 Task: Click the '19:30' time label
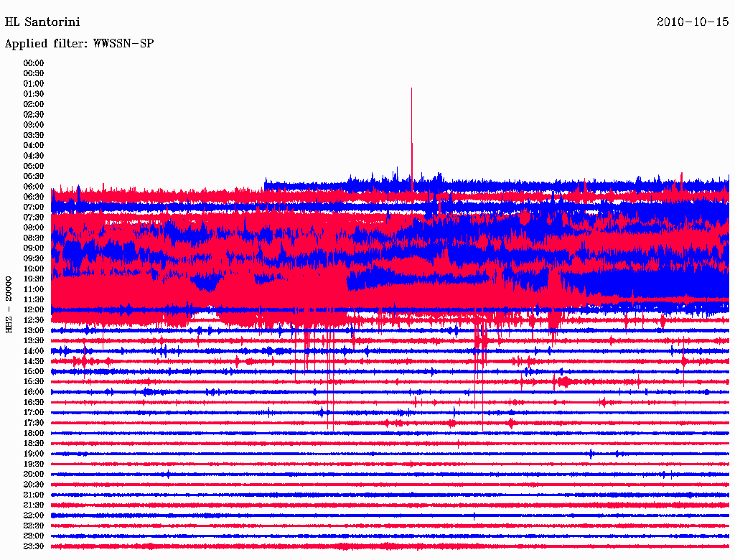point(34,465)
